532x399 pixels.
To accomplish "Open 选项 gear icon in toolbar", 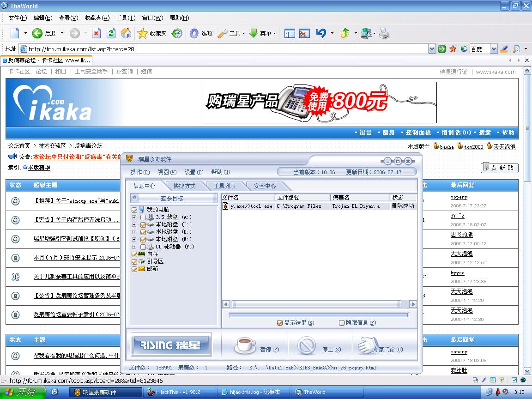I will click(194, 33).
